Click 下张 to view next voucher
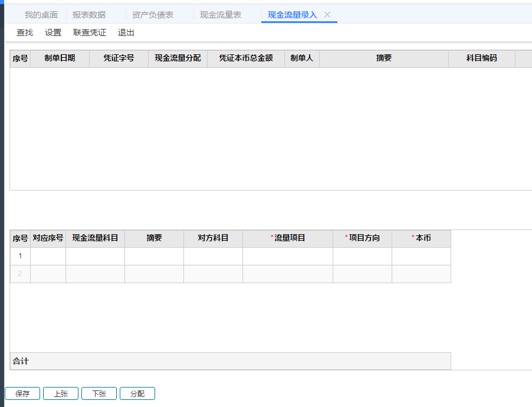532x407 pixels. tap(98, 393)
